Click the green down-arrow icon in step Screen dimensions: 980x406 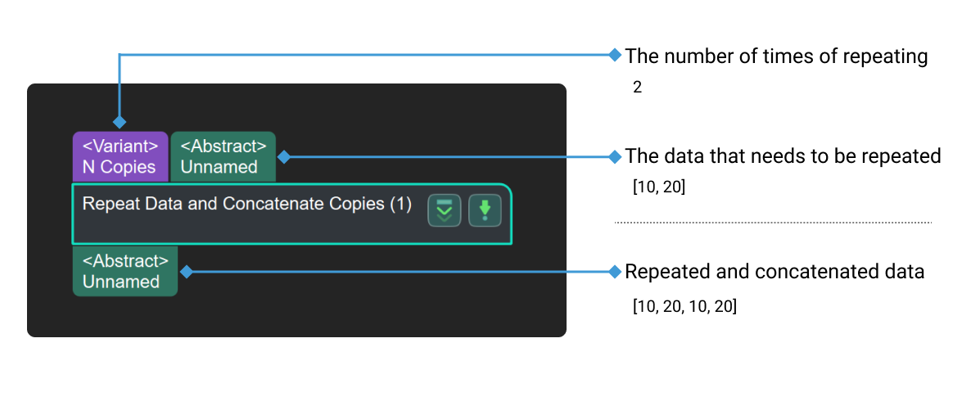pyautogui.click(x=485, y=210)
